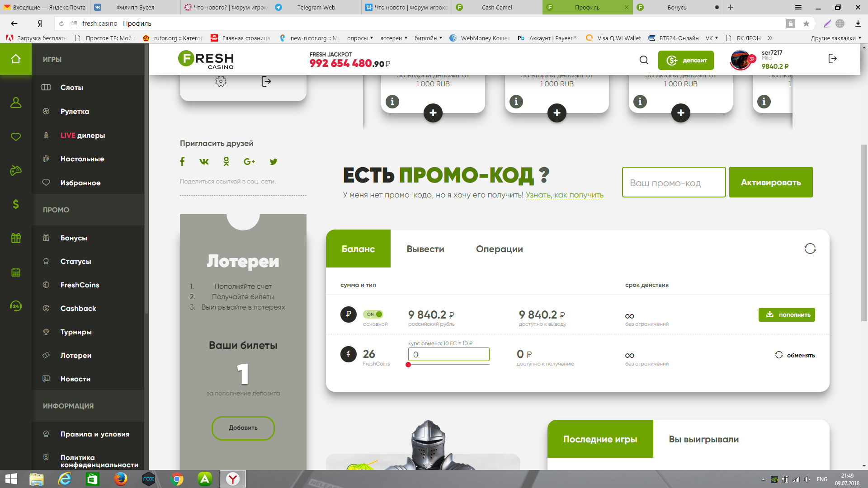Add the second bonus with its plus button
Screen dimensions: 868x488
click(x=557, y=113)
